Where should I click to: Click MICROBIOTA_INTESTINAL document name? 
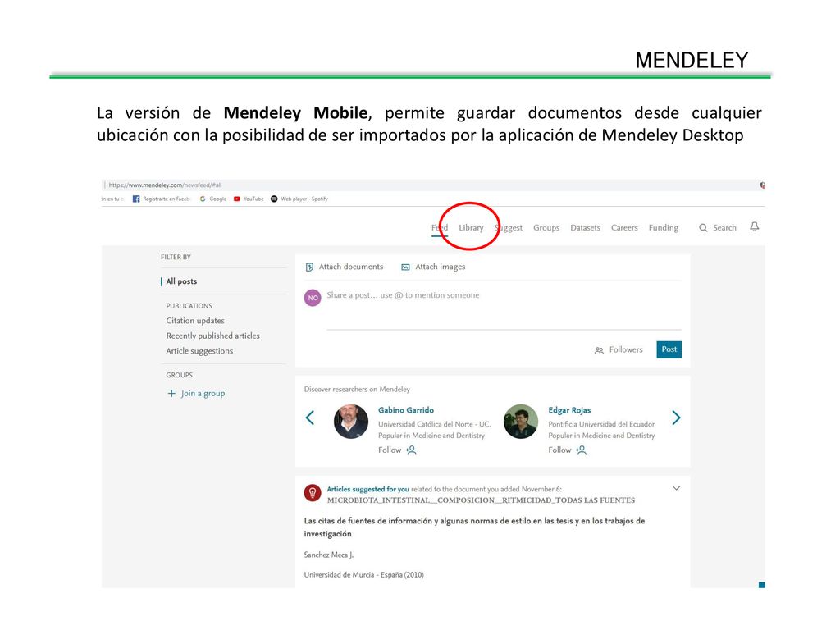481,500
